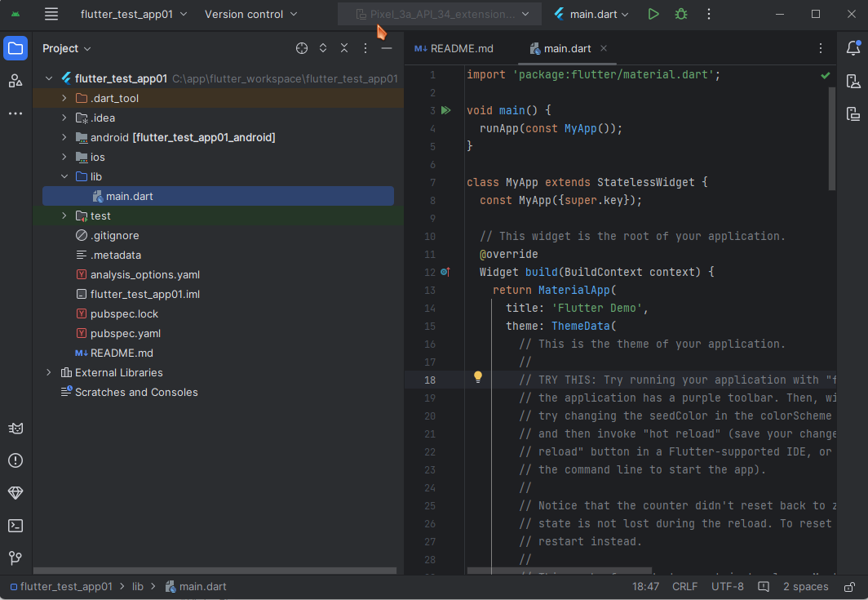868x600 pixels.
Task: Hide the Project tool window
Action: click(387, 48)
